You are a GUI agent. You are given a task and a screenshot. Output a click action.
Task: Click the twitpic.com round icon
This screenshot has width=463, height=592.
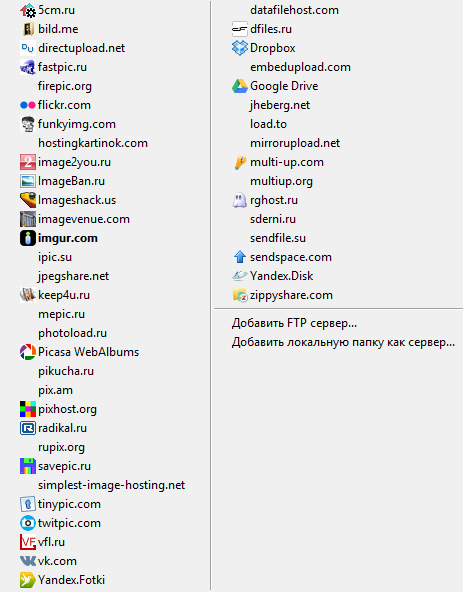[28, 523]
